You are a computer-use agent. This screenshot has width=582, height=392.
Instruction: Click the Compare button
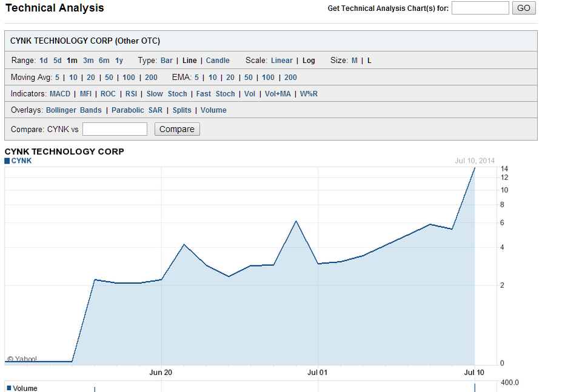point(177,129)
